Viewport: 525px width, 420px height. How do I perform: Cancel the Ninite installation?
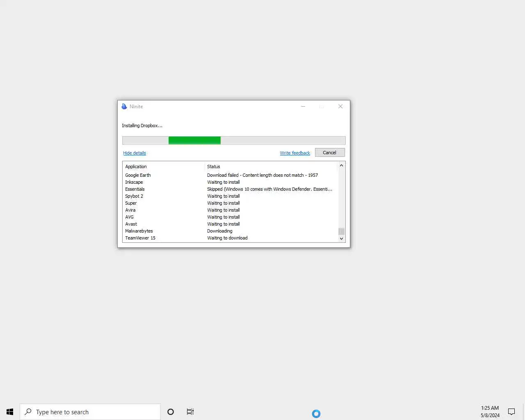click(x=330, y=153)
